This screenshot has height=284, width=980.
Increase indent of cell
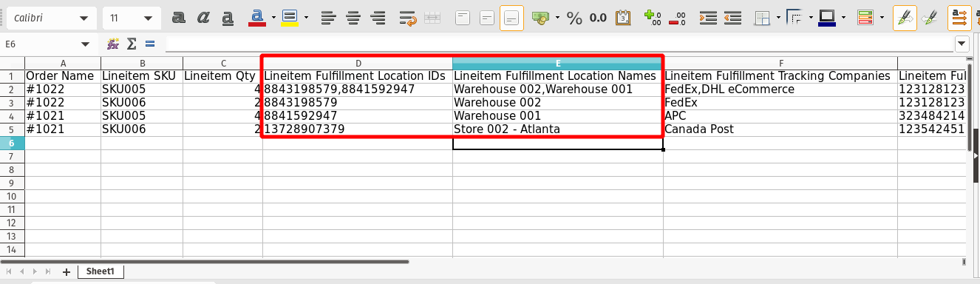coord(708,18)
